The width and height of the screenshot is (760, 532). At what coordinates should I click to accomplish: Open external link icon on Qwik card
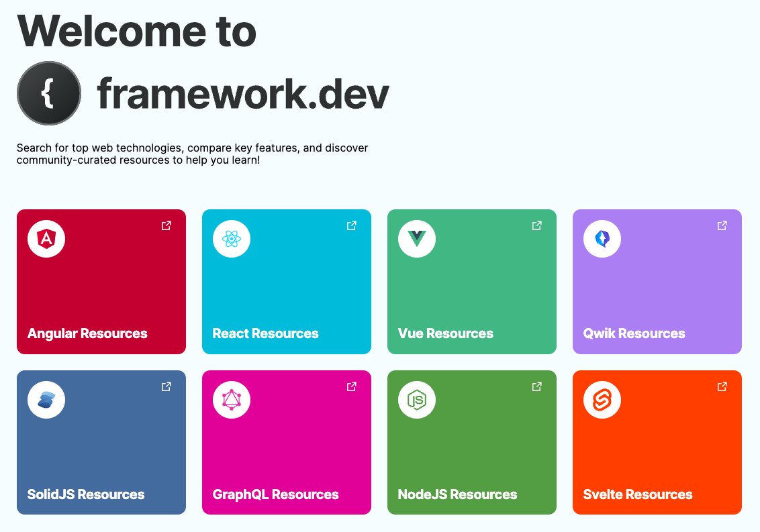pyautogui.click(x=722, y=225)
